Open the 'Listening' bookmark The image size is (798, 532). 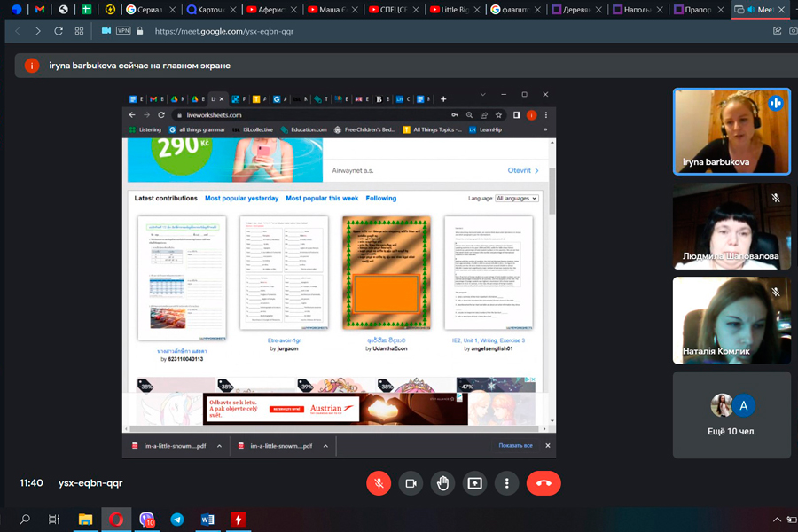click(145, 129)
